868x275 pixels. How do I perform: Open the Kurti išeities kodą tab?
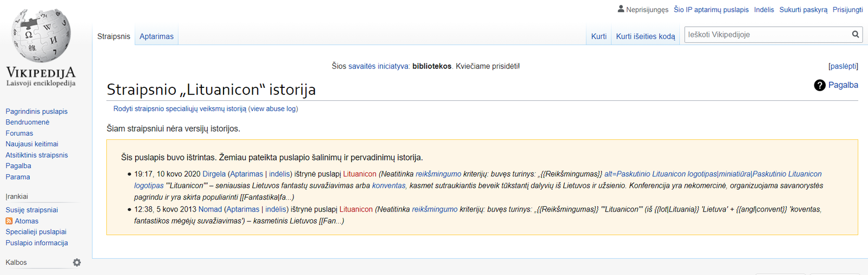point(645,36)
